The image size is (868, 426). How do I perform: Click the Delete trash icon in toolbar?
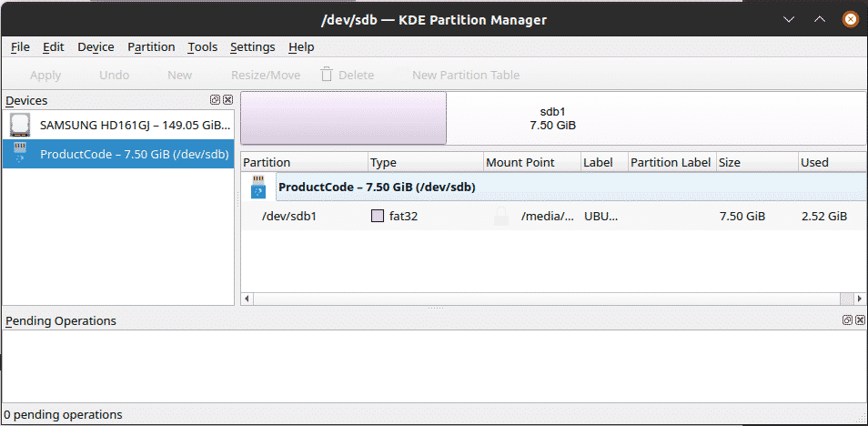pos(327,75)
